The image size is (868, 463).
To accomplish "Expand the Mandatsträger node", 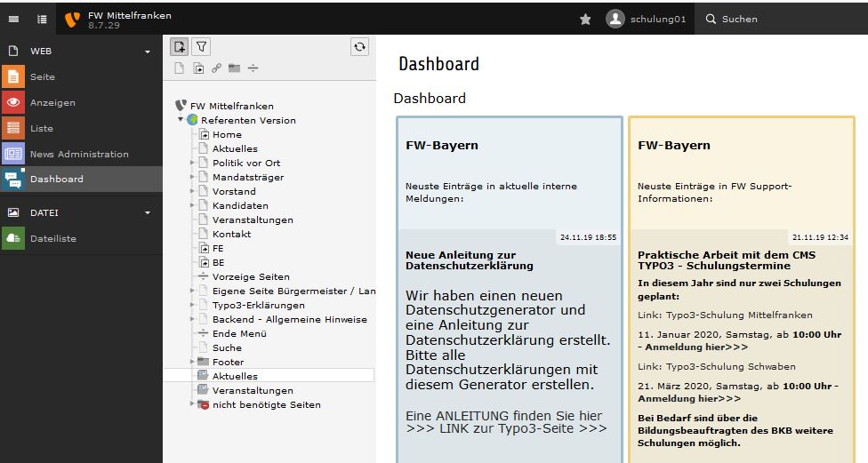I will pos(192,177).
